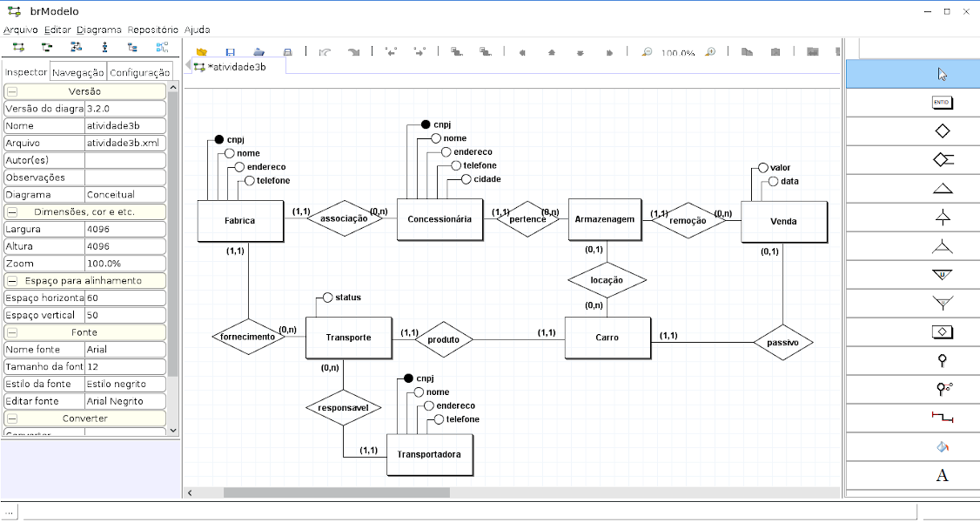Select the associative entity tool

pos(942,331)
